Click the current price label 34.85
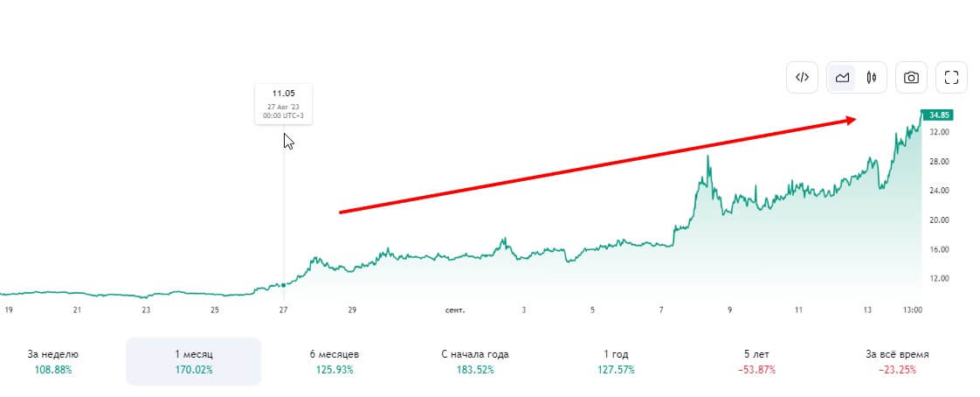This screenshot has height=397, width=980. pos(940,115)
